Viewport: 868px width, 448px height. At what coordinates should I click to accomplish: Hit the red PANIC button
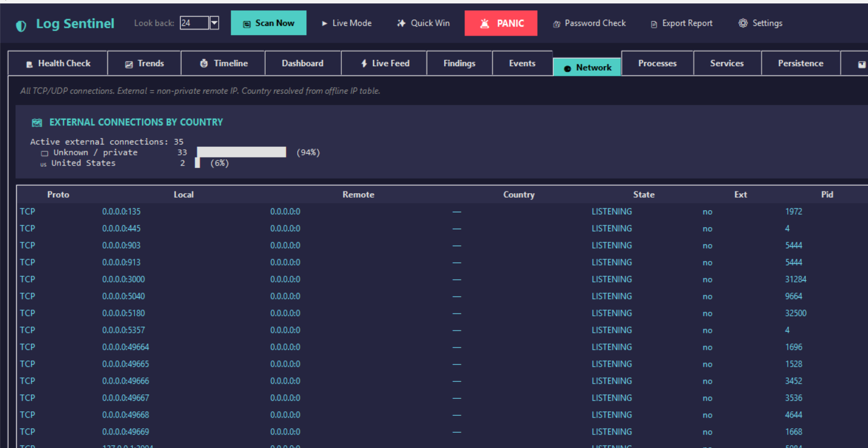pos(501,23)
